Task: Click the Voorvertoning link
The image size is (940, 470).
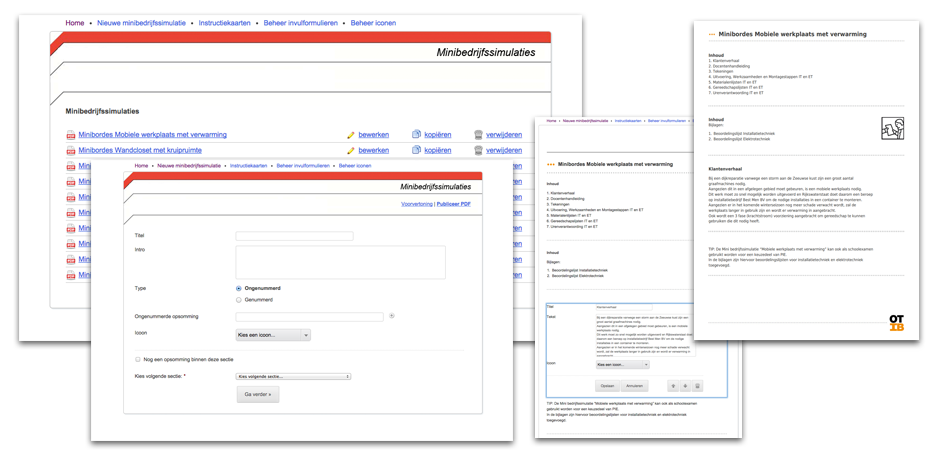Action: click(417, 204)
